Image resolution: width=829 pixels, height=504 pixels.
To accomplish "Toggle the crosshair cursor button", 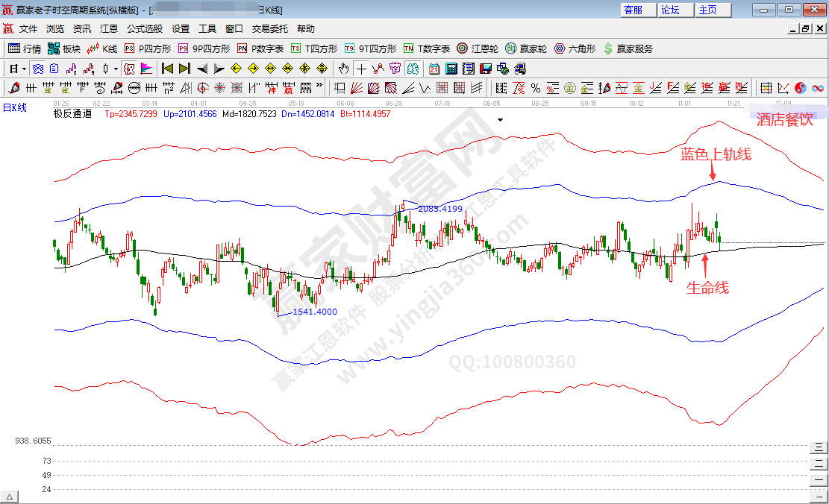I will [361, 69].
